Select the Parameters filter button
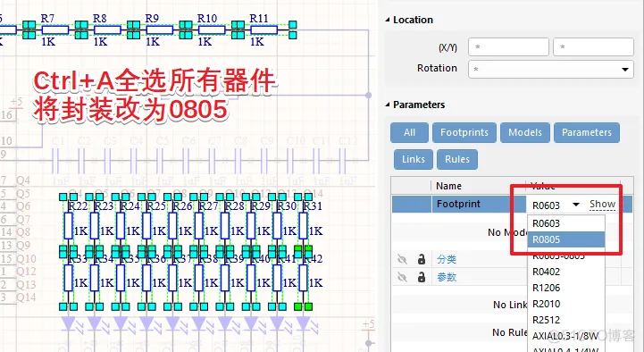 coord(587,132)
